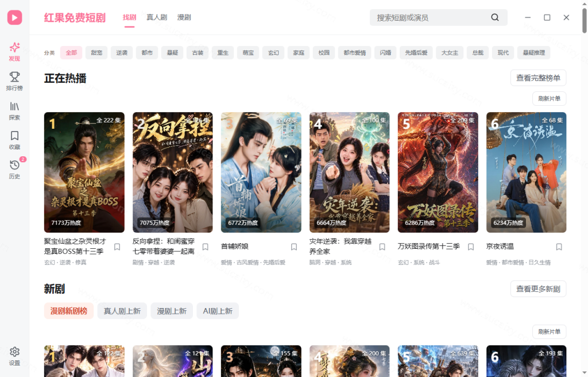Click the pink play app logo
588x377 pixels.
14,17
